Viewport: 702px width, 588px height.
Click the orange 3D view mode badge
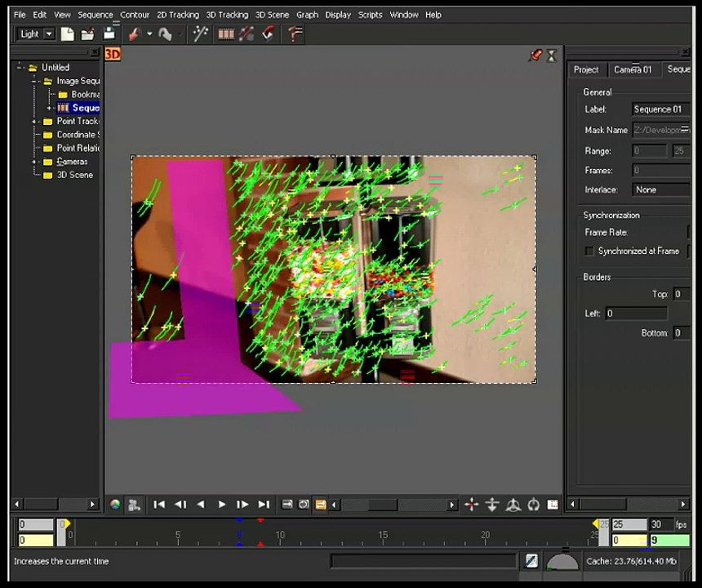pyautogui.click(x=113, y=54)
